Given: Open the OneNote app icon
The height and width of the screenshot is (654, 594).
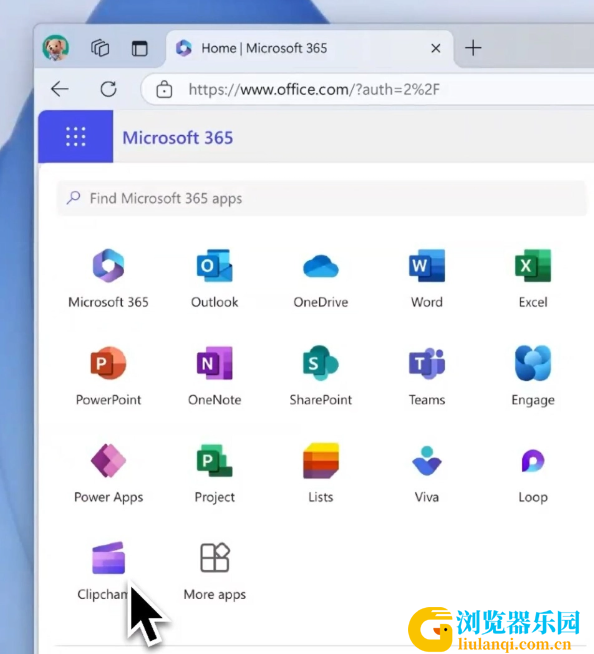Looking at the screenshot, I should click(x=214, y=363).
